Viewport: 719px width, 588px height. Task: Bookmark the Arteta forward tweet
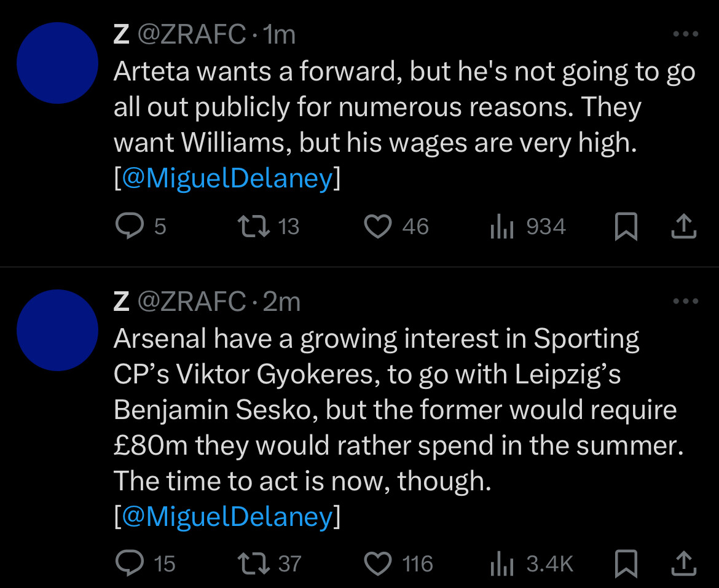tap(626, 227)
